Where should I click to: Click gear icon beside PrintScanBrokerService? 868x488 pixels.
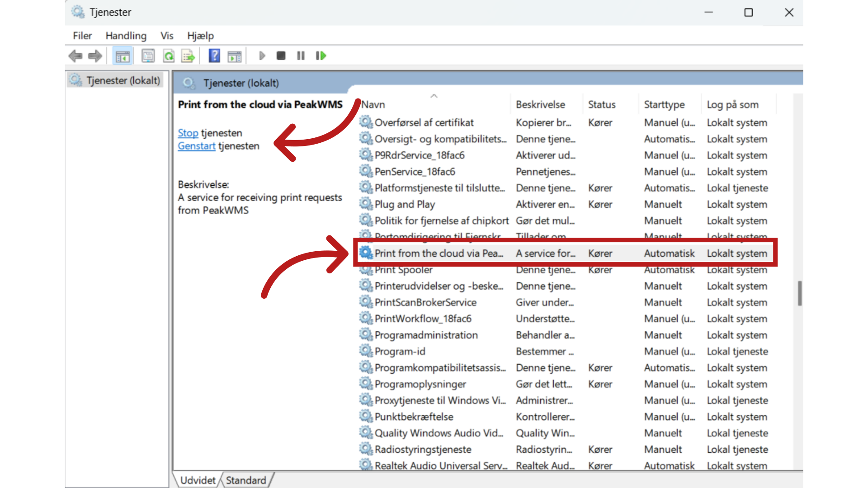[x=365, y=302]
